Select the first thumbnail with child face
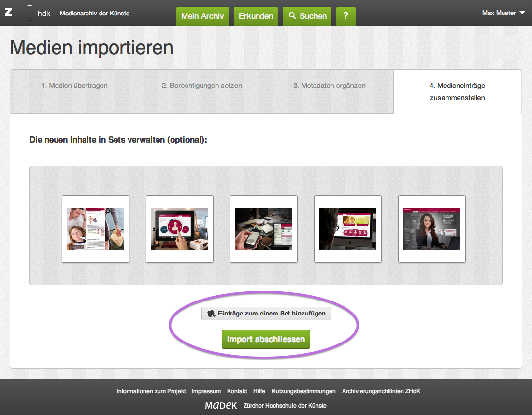This screenshot has height=415, width=532. click(x=96, y=229)
